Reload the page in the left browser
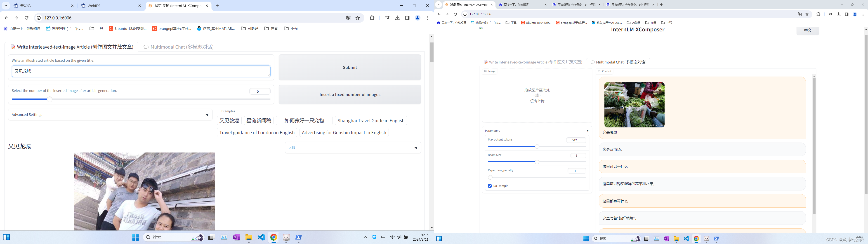 pos(27,18)
